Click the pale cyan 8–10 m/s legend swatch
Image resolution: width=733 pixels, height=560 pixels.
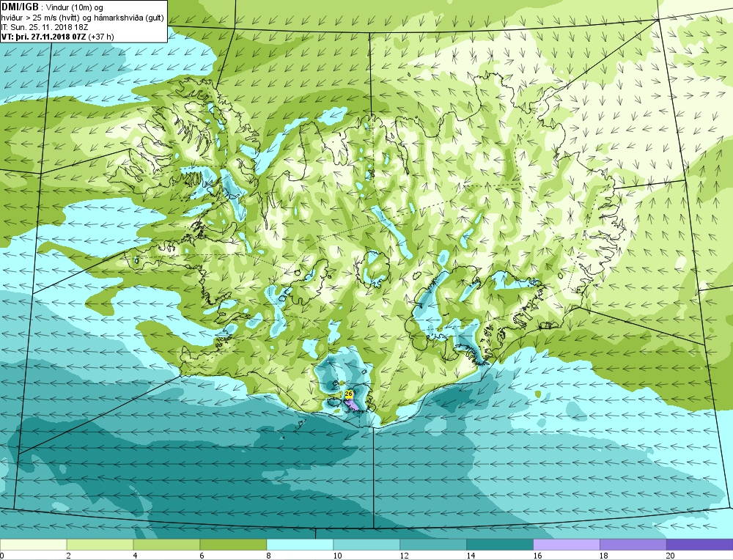click(300, 545)
